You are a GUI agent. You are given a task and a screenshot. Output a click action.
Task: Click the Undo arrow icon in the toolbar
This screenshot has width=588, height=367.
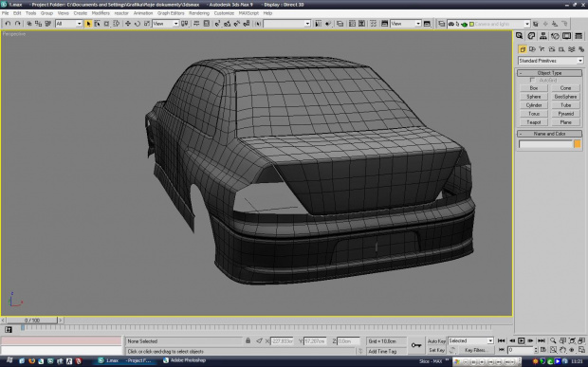tap(8, 24)
